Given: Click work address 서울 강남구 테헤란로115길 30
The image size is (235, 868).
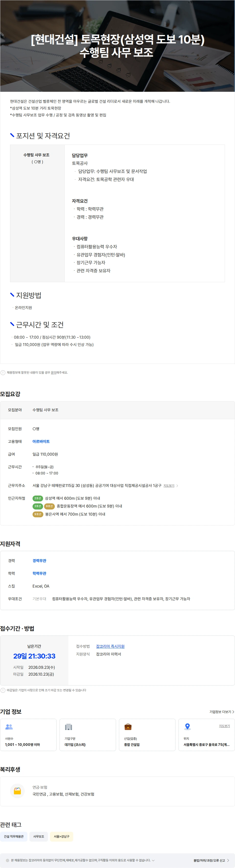Looking at the screenshot, I should click(97, 486).
